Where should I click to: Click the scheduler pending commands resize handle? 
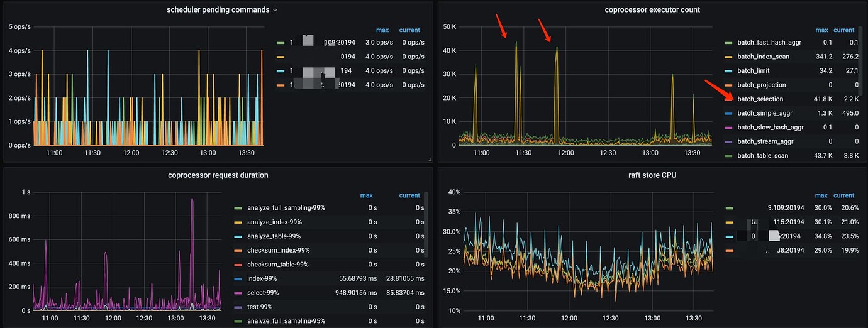coord(430,160)
